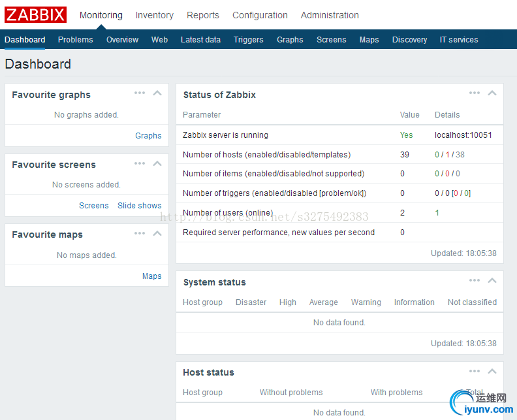The image size is (517, 420).
Task: Select the Dashboard submenu tab
Action: (25, 40)
